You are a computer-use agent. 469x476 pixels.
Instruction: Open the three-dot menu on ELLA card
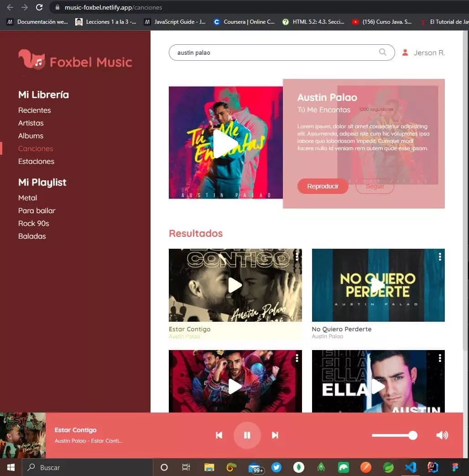pyautogui.click(x=440, y=358)
